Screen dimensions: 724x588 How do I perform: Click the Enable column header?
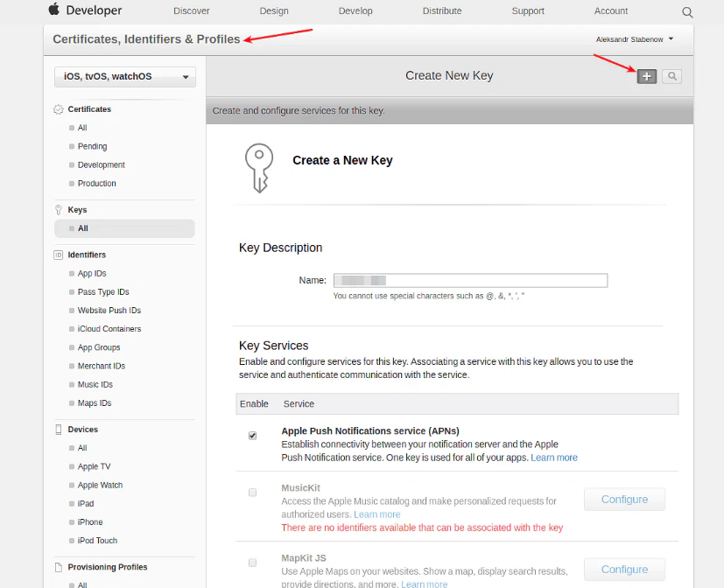tap(254, 404)
